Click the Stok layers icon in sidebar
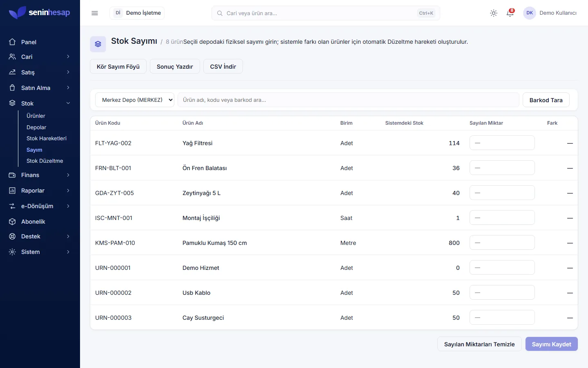Viewport: 588px width, 368px height. point(12,103)
